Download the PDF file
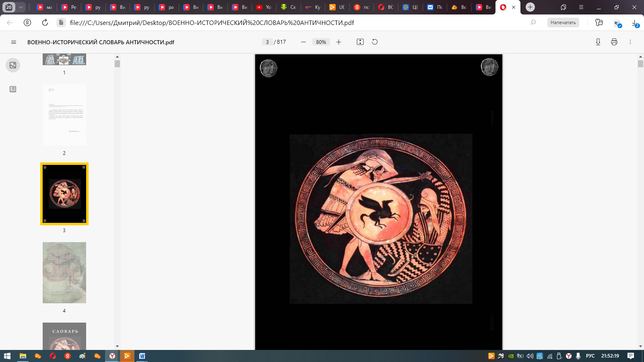 [598, 42]
